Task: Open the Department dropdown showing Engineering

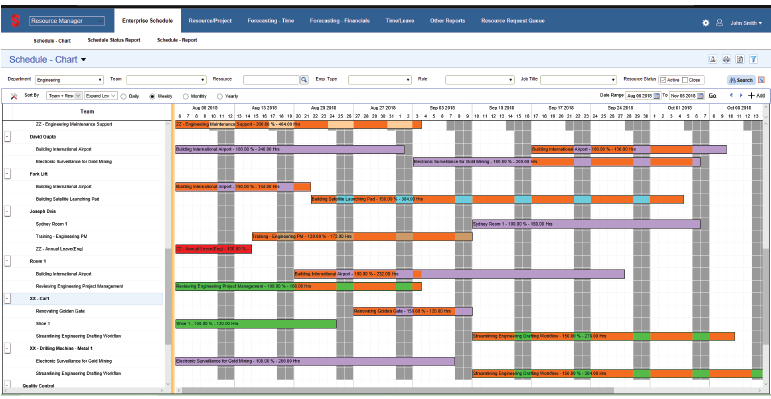Action: (69, 80)
